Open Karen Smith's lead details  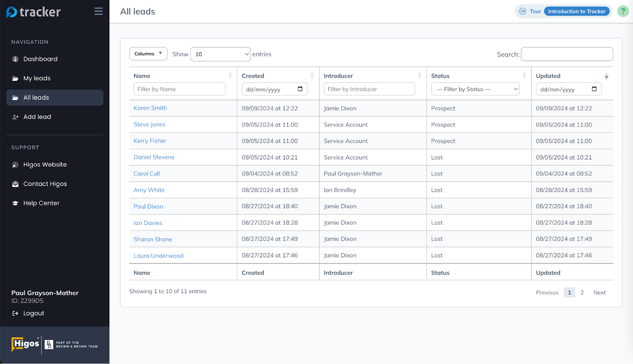click(150, 108)
